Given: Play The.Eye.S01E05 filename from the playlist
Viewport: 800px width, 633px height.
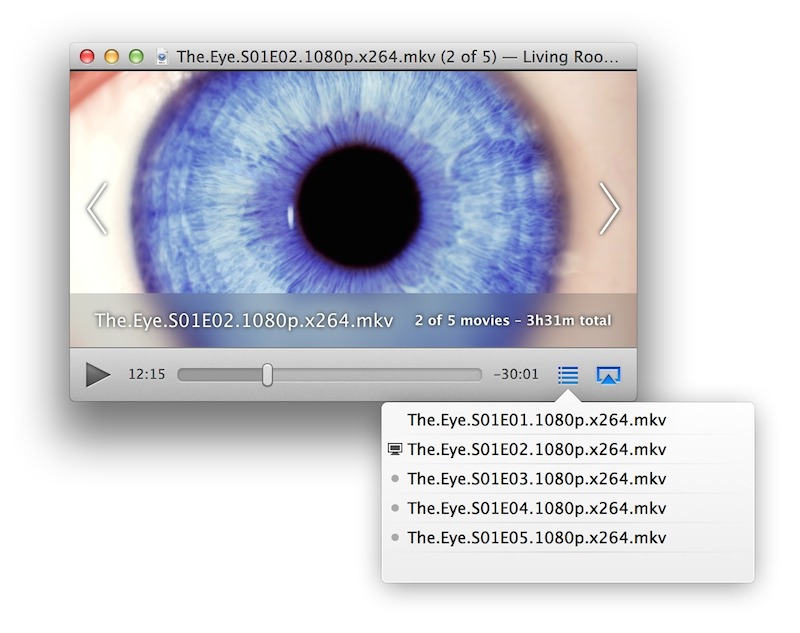Looking at the screenshot, I should tap(536, 538).
